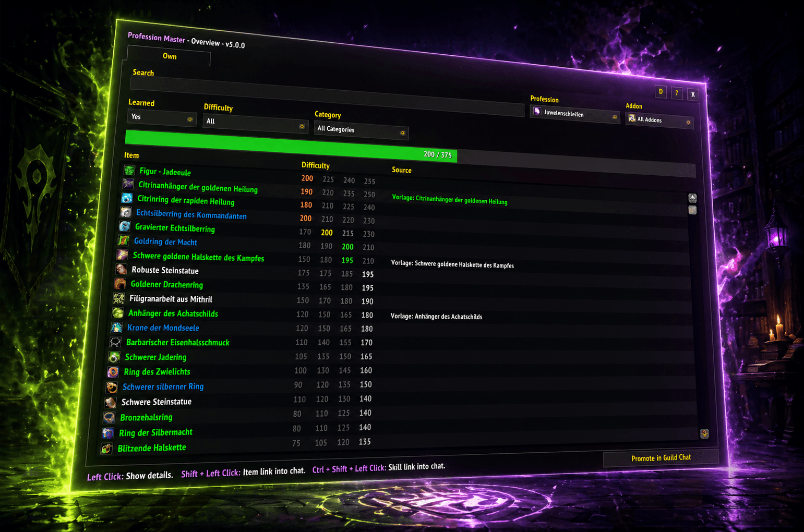Viewport: 804px width, 532px height.
Task: Click the Ring der Silbermacht icon
Action: coord(108,433)
